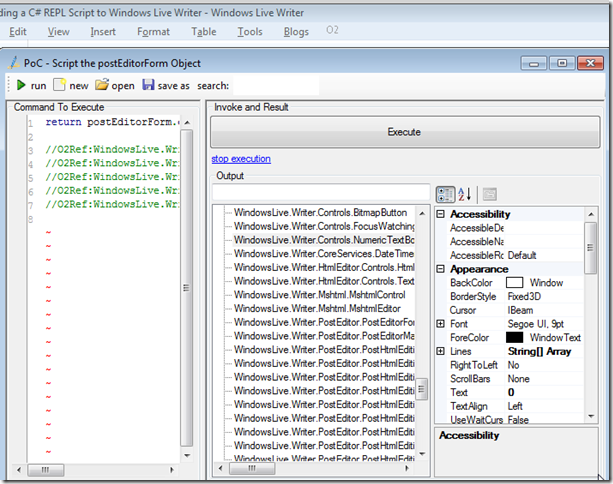Select WindowsLive.Writer.CoreServices.DateTime tree item
The width and height of the screenshot is (613, 484).
(x=324, y=254)
